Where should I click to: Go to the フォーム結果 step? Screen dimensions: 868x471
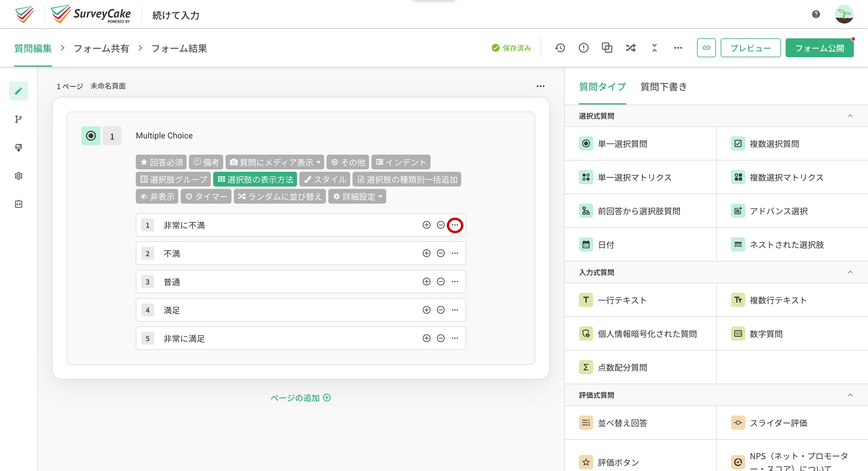coord(179,48)
